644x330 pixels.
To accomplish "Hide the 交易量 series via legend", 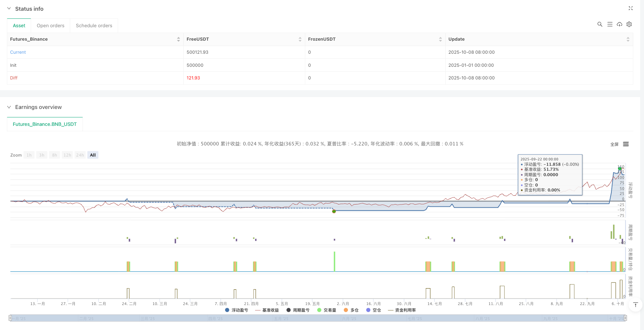I will (x=327, y=310).
